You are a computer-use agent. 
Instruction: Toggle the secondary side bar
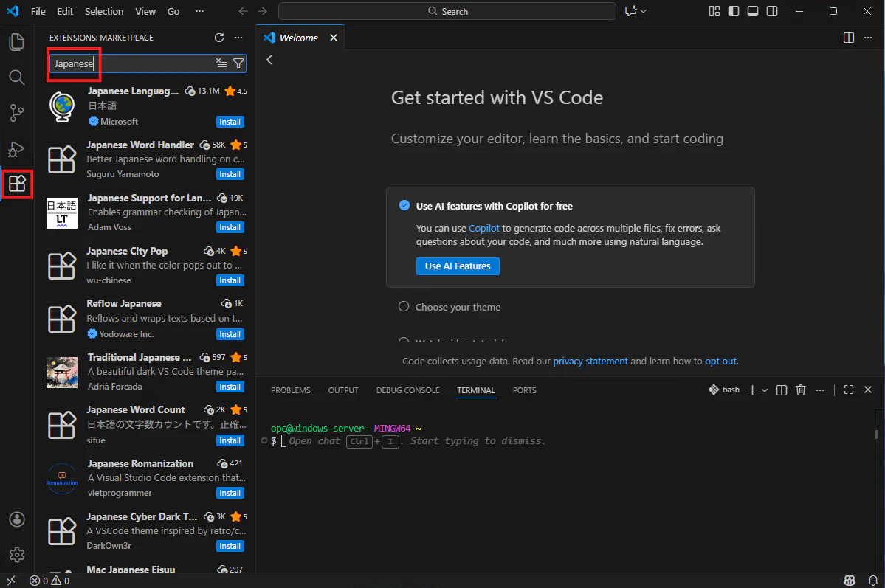click(772, 11)
